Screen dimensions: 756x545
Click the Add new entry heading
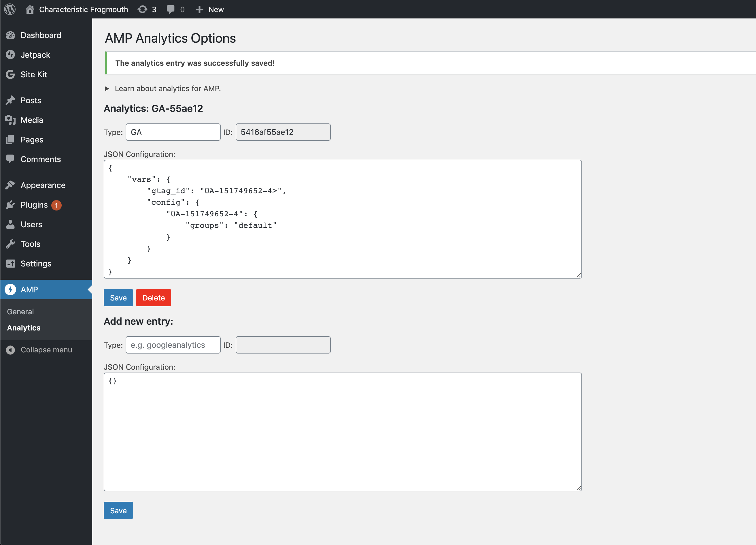tap(138, 321)
